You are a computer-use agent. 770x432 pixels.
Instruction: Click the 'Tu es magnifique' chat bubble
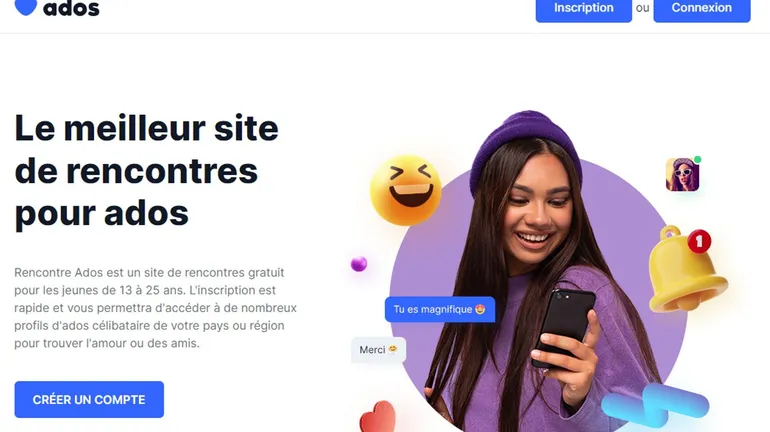point(440,309)
